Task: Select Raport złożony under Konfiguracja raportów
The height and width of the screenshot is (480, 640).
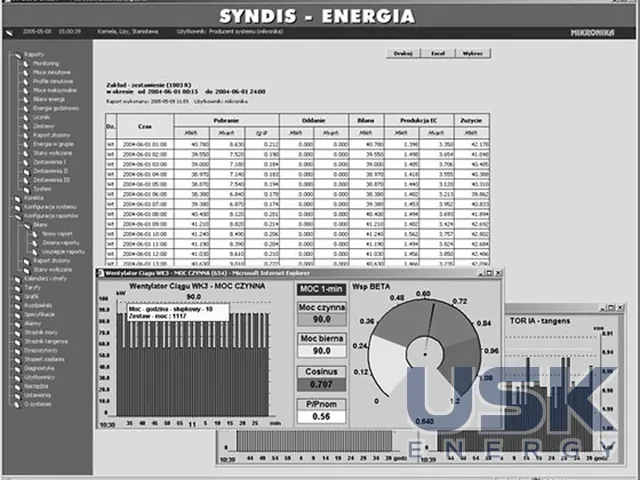Action: coord(51,261)
